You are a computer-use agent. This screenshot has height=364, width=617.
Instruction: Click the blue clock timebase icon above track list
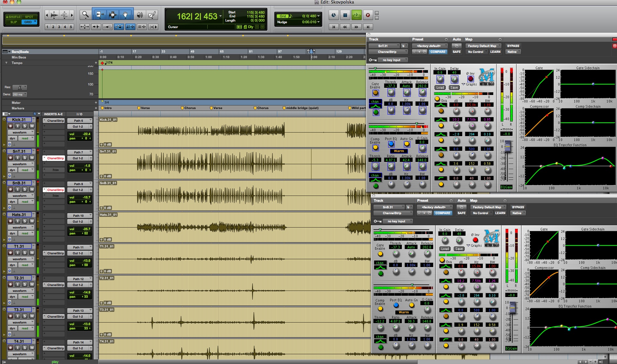pos(35,114)
